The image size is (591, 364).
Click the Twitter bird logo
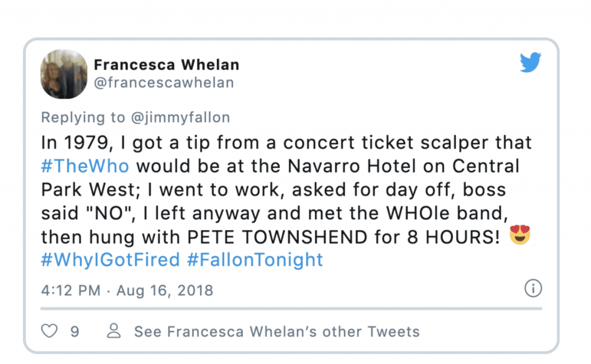coord(531,62)
